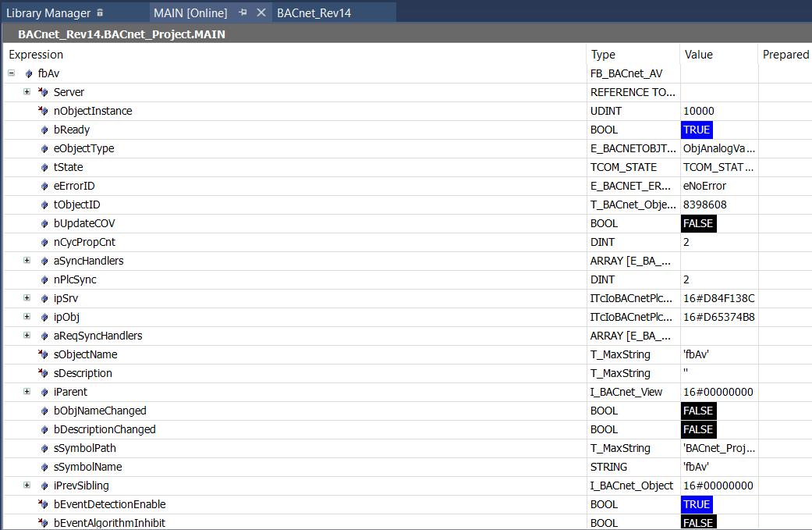Image resolution: width=812 pixels, height=530 pixels.
Task: Click the icon beside bEventDetectionEnable
Action: [44, 504]
